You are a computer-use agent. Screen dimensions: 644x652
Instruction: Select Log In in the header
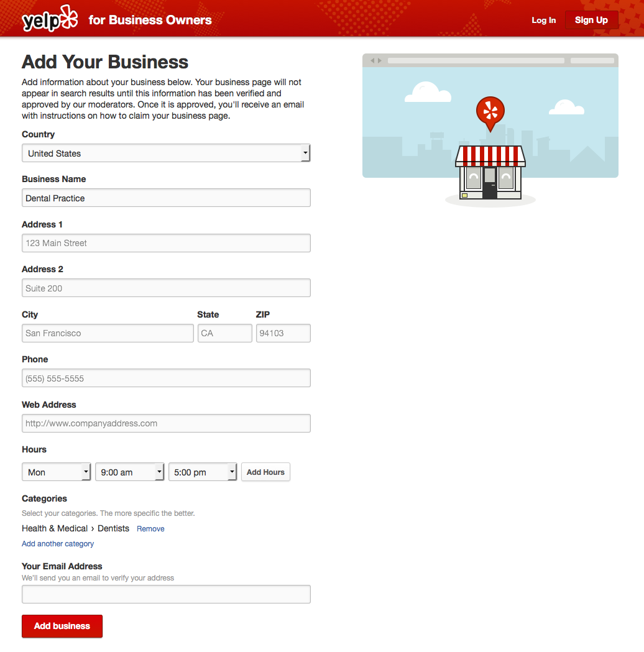[543, 20]
